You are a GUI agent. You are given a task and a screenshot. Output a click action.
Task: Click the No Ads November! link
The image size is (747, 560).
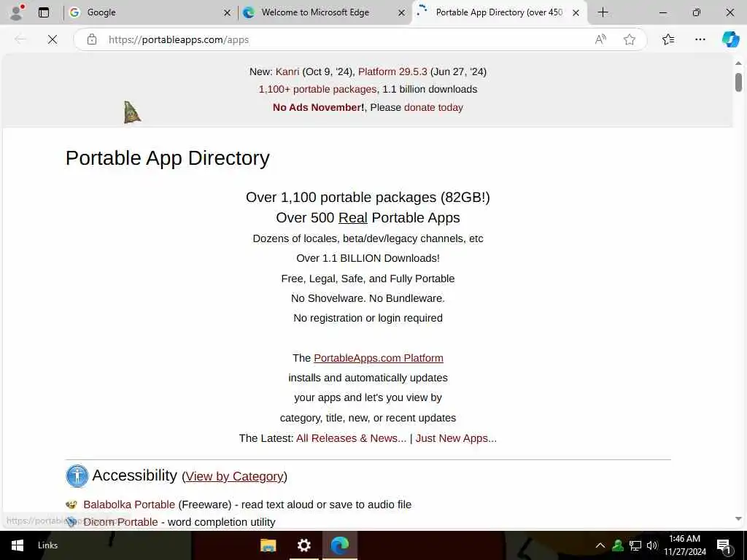point(318,108)
